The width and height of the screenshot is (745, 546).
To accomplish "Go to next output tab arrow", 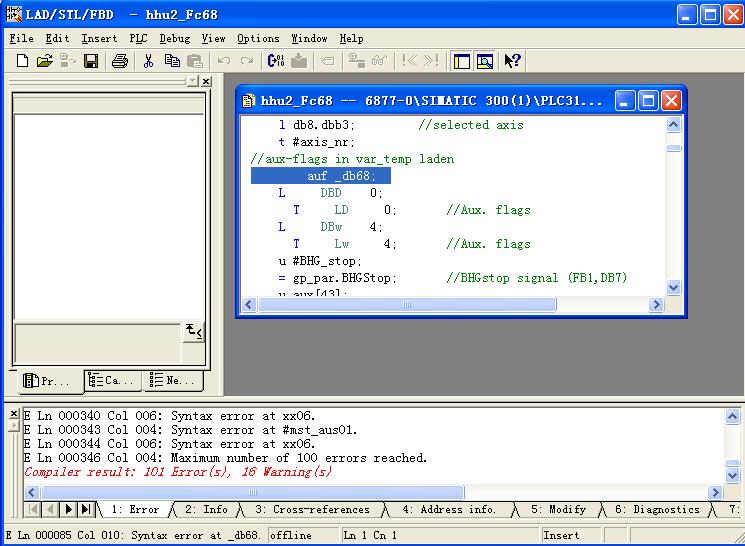I will coord(68,509).
